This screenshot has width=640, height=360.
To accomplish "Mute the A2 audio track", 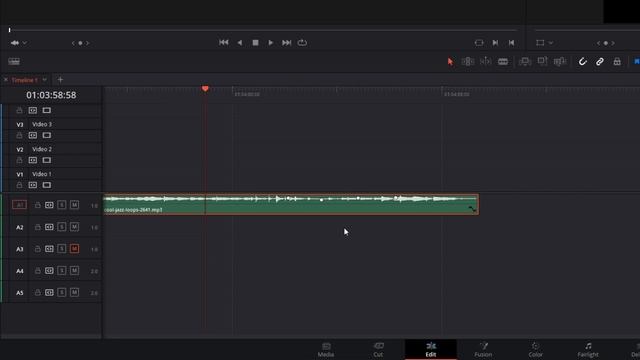I will point(74,227).
